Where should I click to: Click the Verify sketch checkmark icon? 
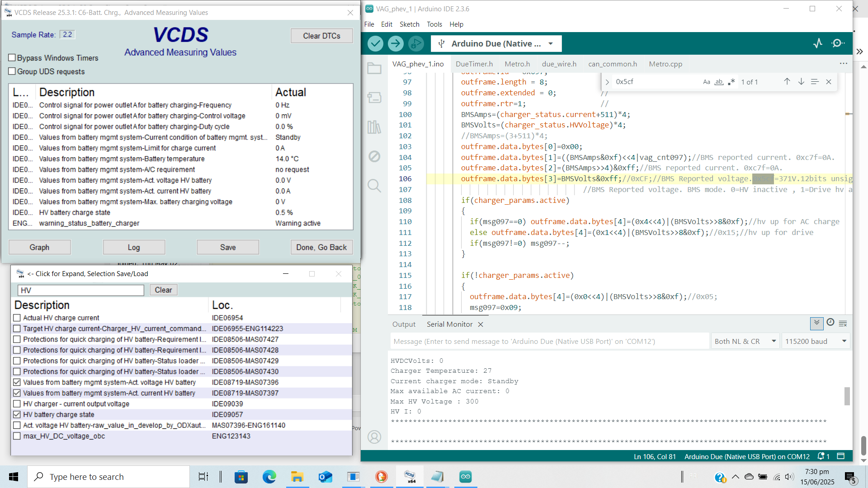tap(375, 43)
